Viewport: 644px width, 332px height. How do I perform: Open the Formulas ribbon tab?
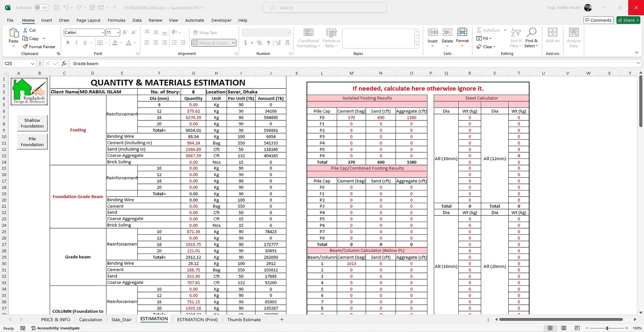pos(116,20)
